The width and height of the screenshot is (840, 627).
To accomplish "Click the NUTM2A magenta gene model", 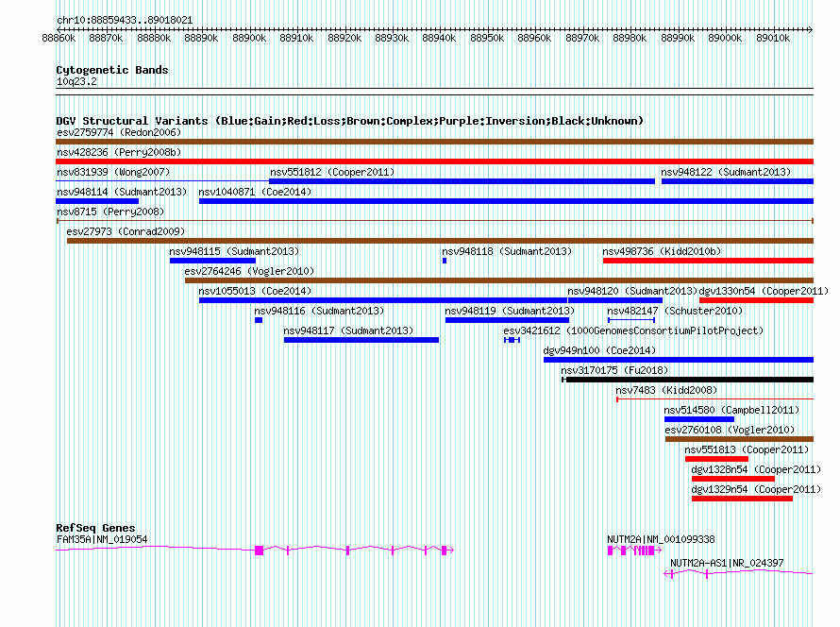I will 634,551.
